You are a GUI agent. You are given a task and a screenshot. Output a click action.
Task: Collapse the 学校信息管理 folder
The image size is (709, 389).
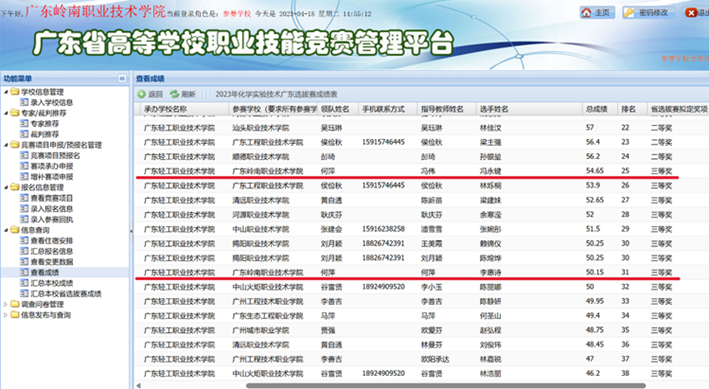click(x=6, y=92)
